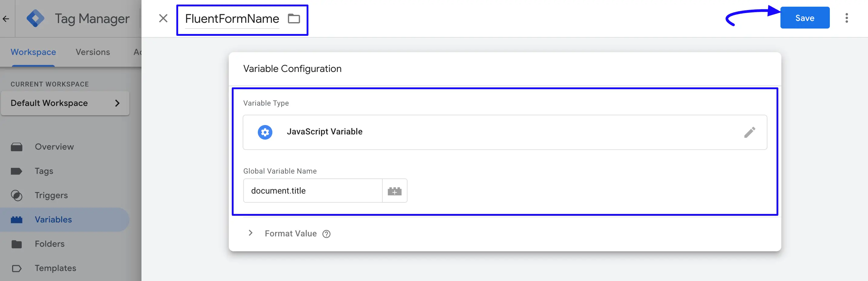This screenshot has height=281, width=868.
Task: Click the blue Save button
Action: (805, 18)
